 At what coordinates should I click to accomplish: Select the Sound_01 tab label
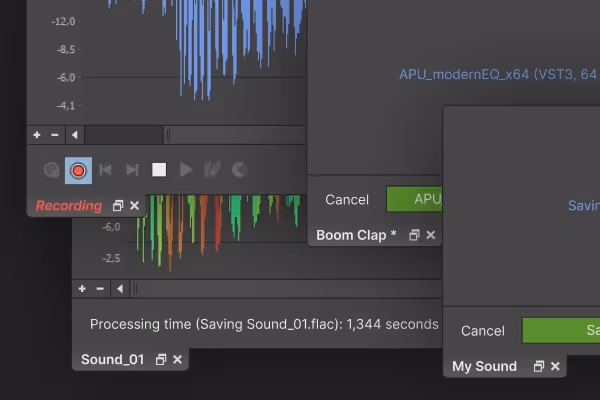click(112, 359)
